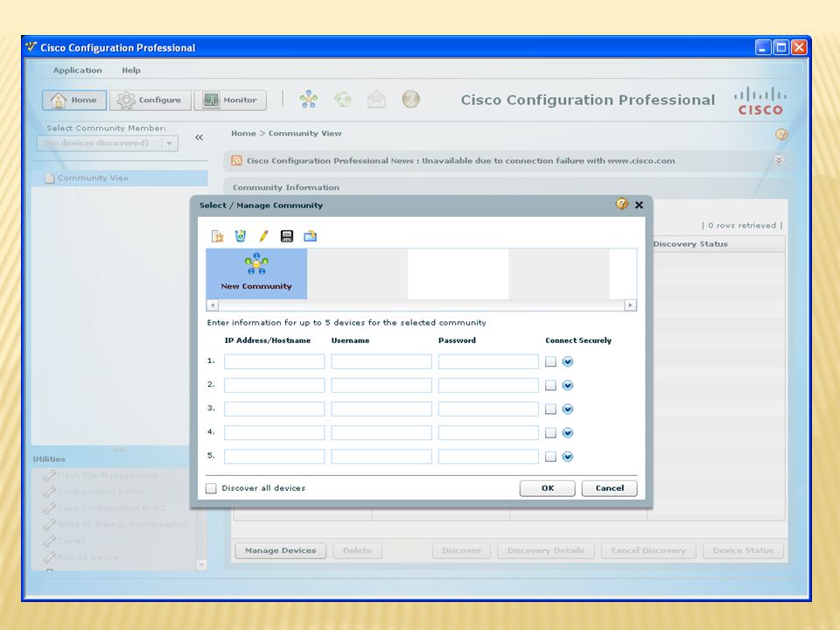
Task: Click left arrow of the community list scrollbar
Action: click(213, 305)
